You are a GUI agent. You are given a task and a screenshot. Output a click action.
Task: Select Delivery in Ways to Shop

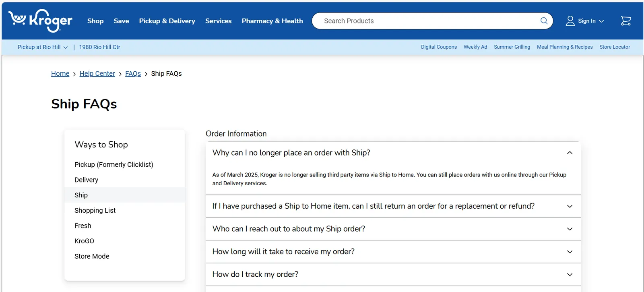[125, 180]
